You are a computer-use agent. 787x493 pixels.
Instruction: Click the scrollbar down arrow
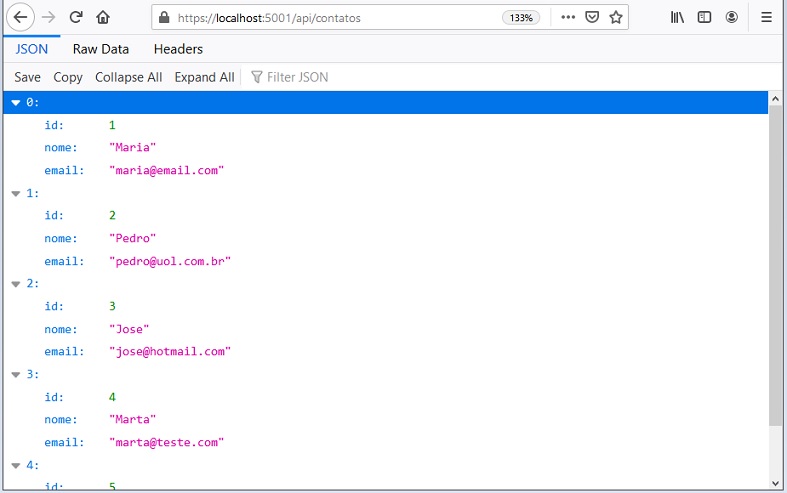click(775, 483)
